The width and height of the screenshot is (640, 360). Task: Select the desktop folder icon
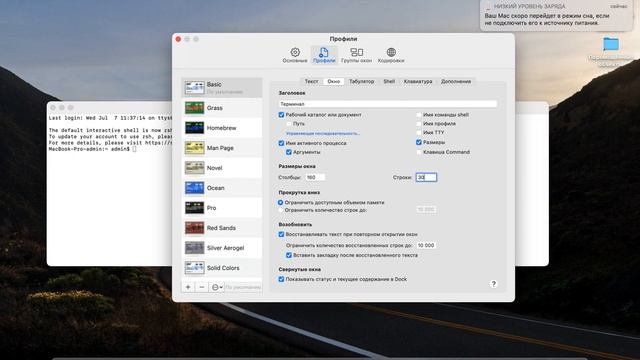pyautogui.click(x=611, y=44)
